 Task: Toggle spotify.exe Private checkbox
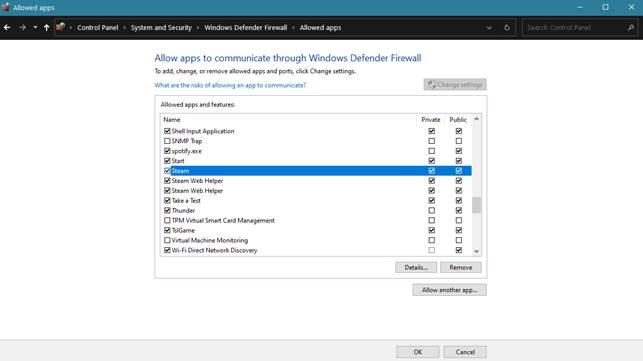tap(431, 151)
